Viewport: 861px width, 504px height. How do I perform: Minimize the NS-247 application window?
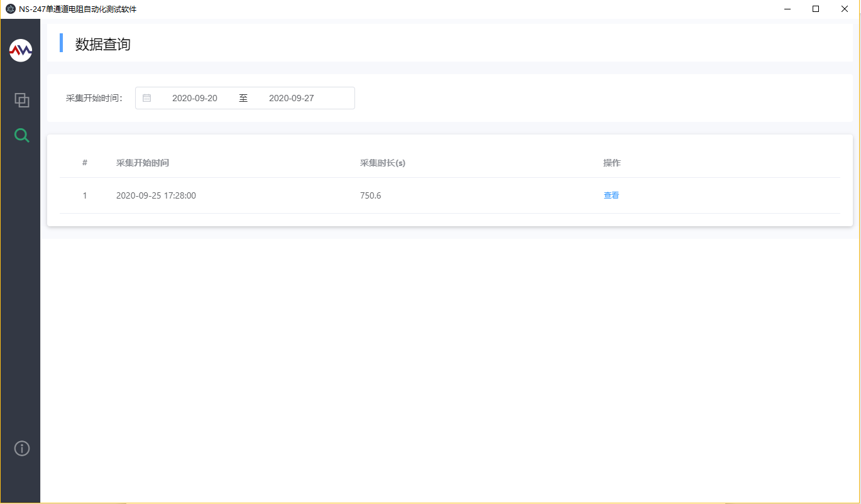click(787, 9)
